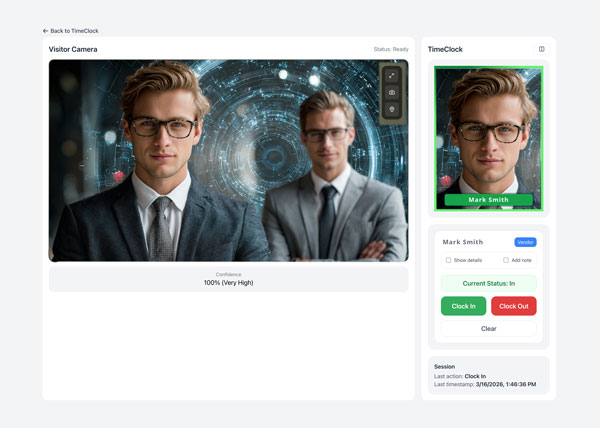600x428 pixels.
Task: Click the Status: Ready indicator
Action: coord(391,49)
